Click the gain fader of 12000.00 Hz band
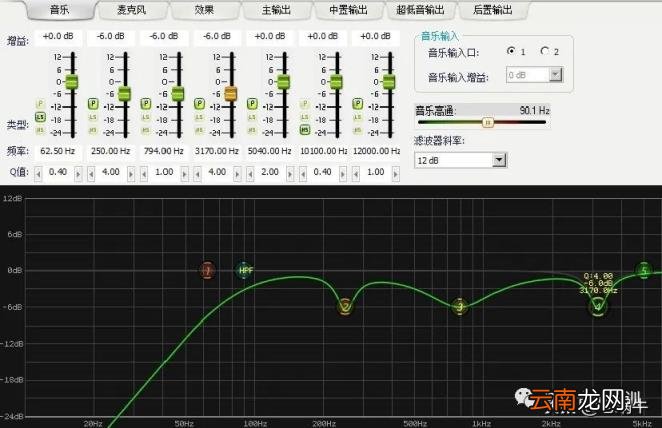The width and height of the screenshot is (662, 428). (389, 81)
